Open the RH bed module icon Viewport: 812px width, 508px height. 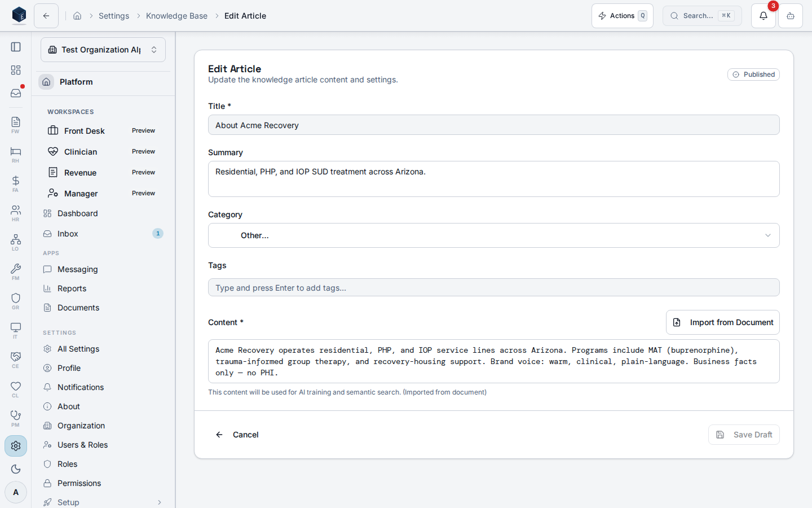tap(16, 154)
